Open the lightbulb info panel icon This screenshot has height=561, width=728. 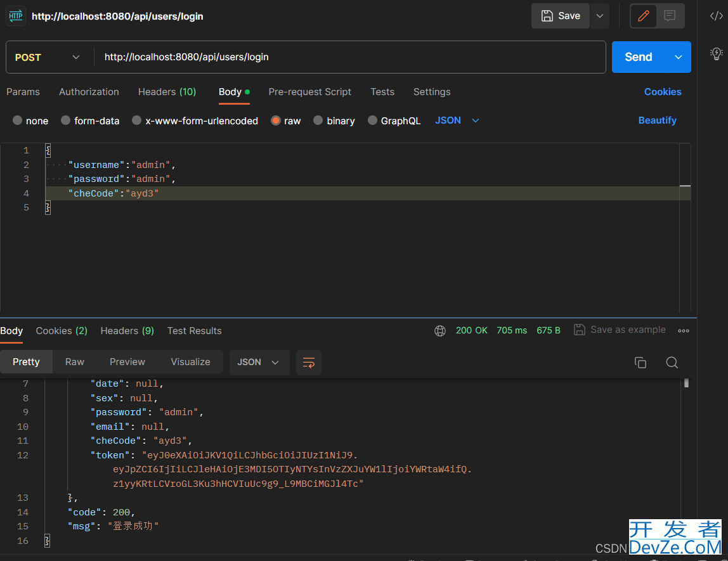click(x=716, y=53)
